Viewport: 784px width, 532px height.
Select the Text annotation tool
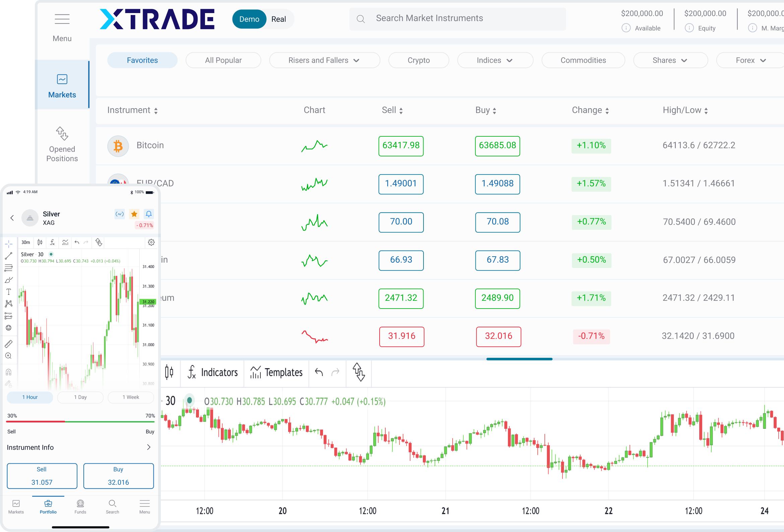tap(9, 291)
